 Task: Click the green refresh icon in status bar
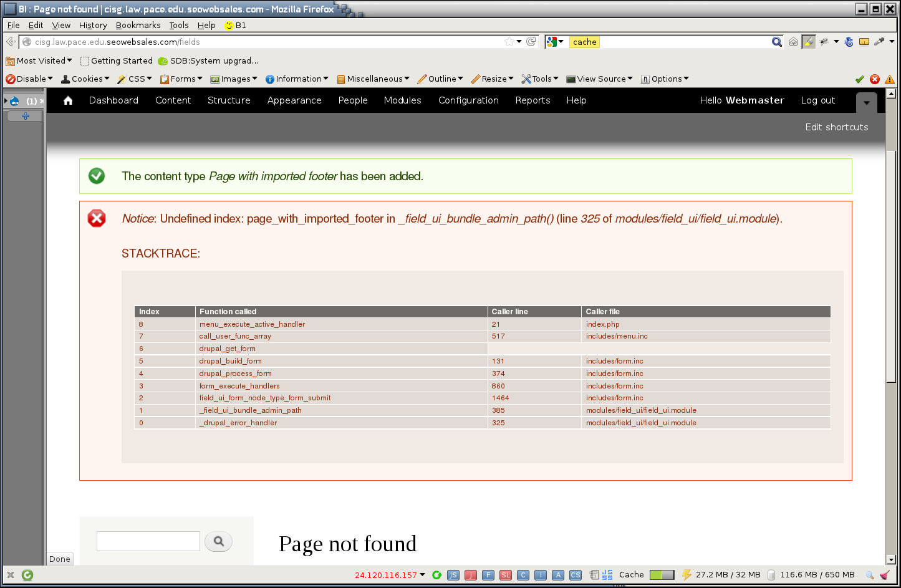(436, 575)
